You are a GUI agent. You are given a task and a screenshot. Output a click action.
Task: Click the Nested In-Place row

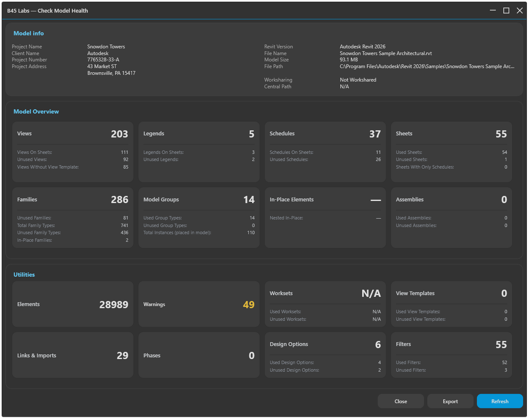[325, 218]
